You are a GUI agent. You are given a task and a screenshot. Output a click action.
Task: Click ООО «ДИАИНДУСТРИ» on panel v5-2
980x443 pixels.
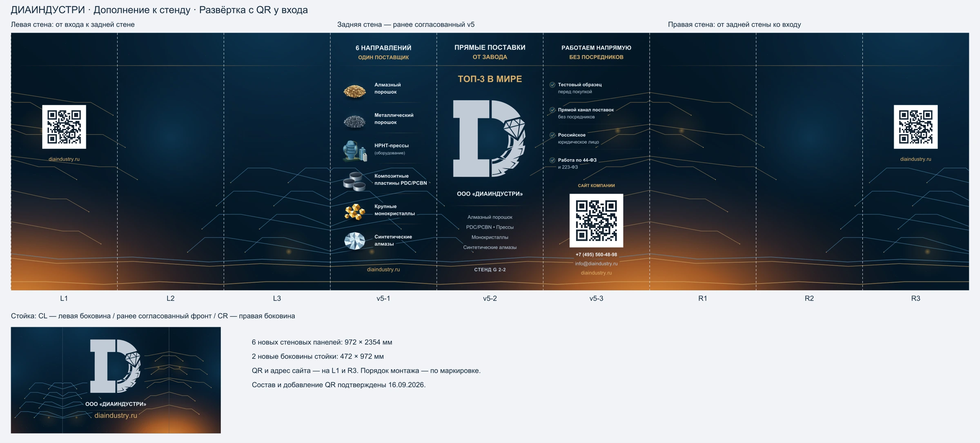[490, 194]
